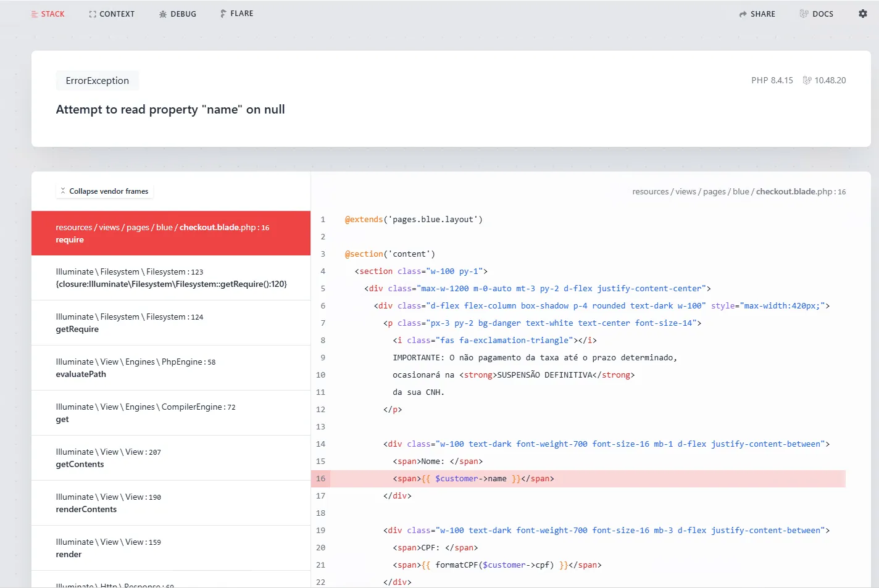This screenshot has height=588, width=879.
Task: Collapse vendor frames
Action: coord(104,191)
